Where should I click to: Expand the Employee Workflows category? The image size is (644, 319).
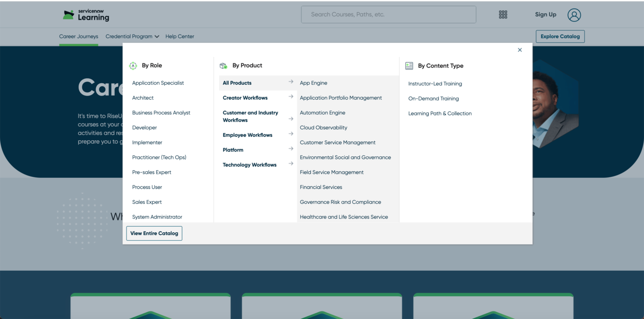[x=248, y=135]
